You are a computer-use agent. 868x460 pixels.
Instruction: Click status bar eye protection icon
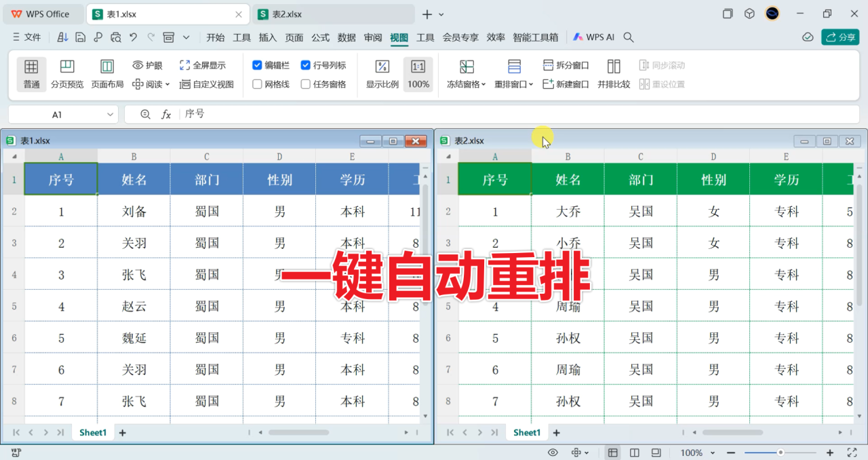(x=553, y=453)
